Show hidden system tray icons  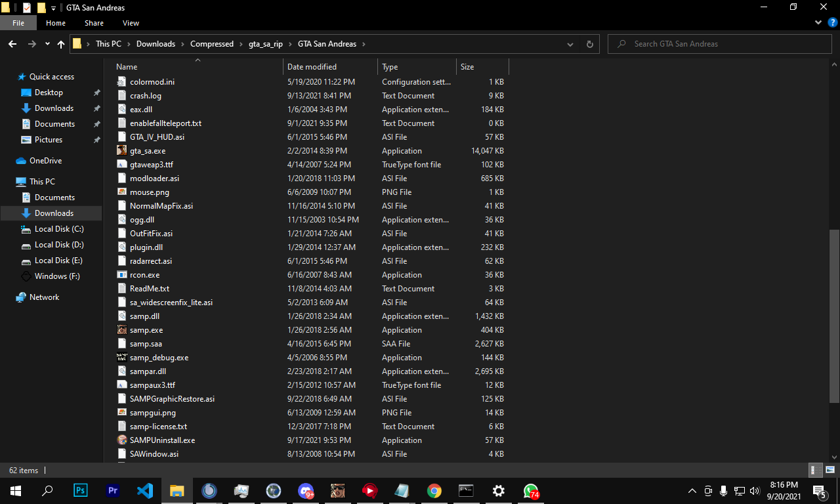[692, 491]
